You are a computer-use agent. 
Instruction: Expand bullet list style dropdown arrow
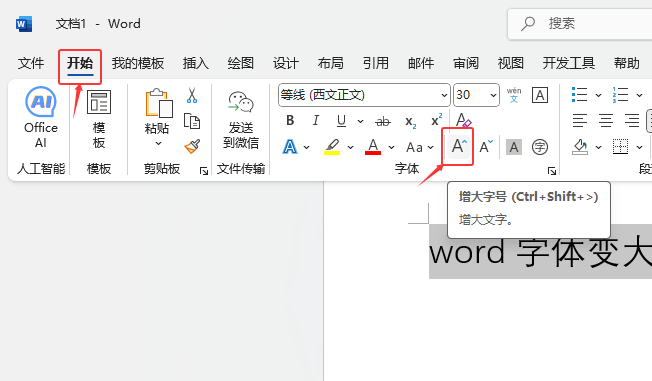click(598, 96)
